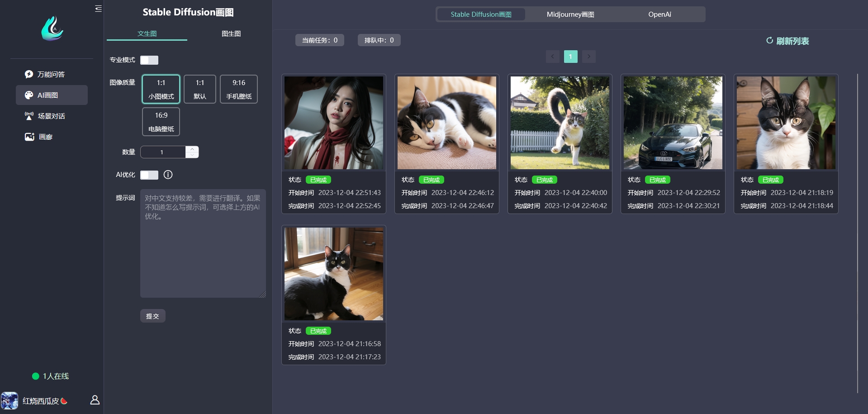Click the prompt textarea resize handle
Screen dimensions: 868x414
(x=262, y=294)
